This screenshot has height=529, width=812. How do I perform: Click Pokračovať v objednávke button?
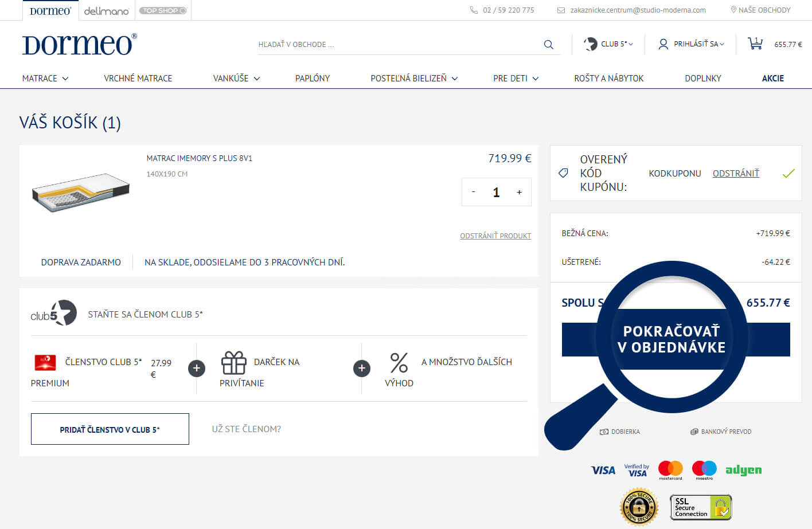click(x=676, y=339)
